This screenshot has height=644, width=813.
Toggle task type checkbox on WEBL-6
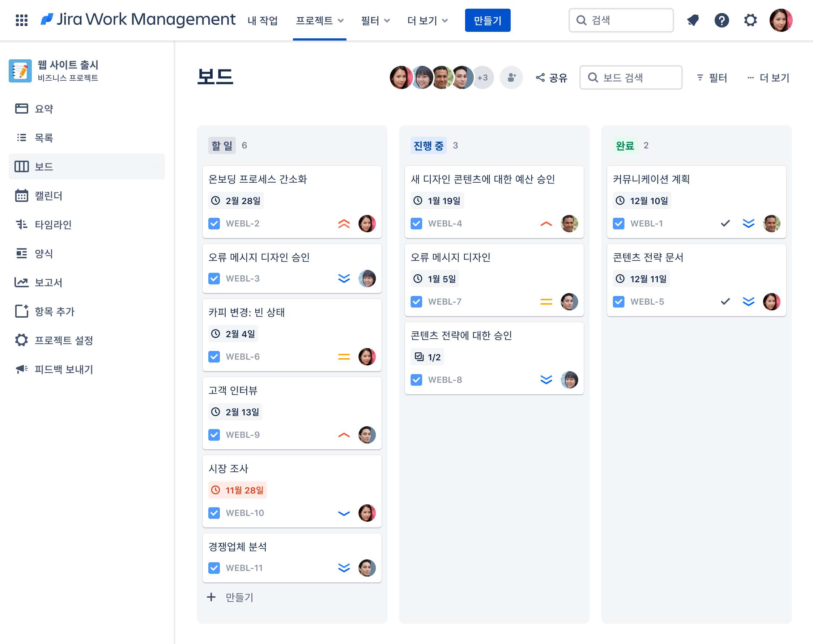click(x=214, y=357)
